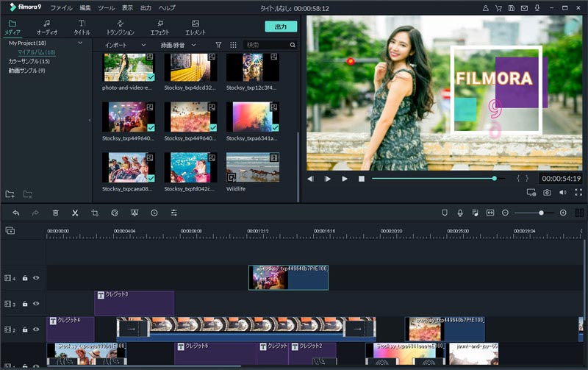Enter fullscreen preview mode
This screenshot has height=370, width=588.
pyautogui.click(x=577, y=193)
